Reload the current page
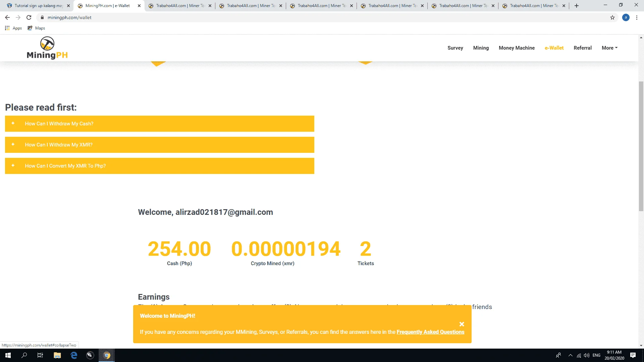Viewport: 644px width, 362px height. coord(29,17)
